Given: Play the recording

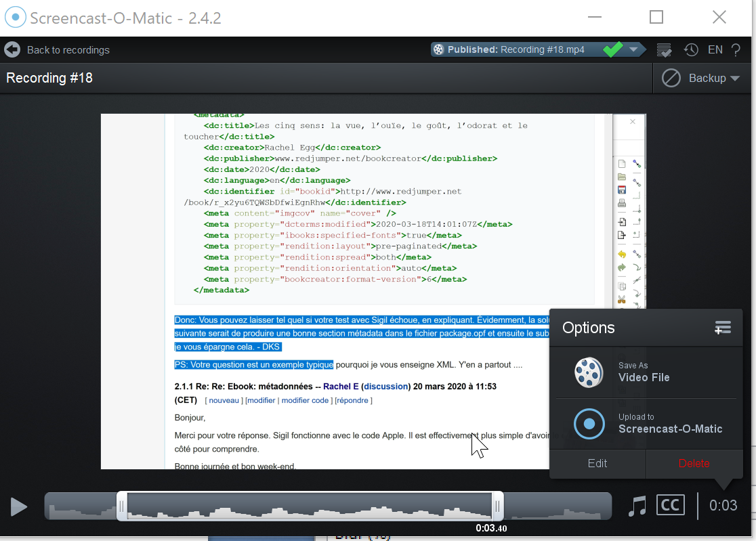Looking at the screenshot, I should pyautogui.click(x=19, y=506).
